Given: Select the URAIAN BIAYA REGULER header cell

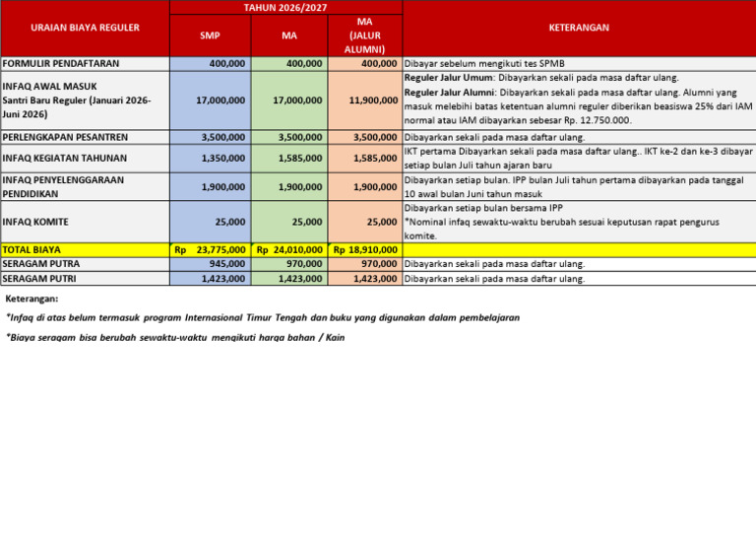Looking at the screenshot, I should (x=85, y=28).
